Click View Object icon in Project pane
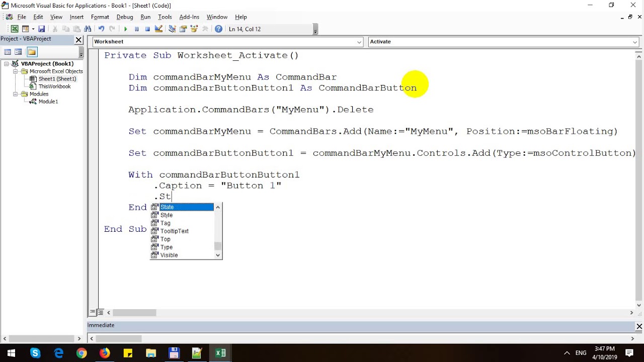The width and height of the screenshot is (644, 362). point(18,52)
